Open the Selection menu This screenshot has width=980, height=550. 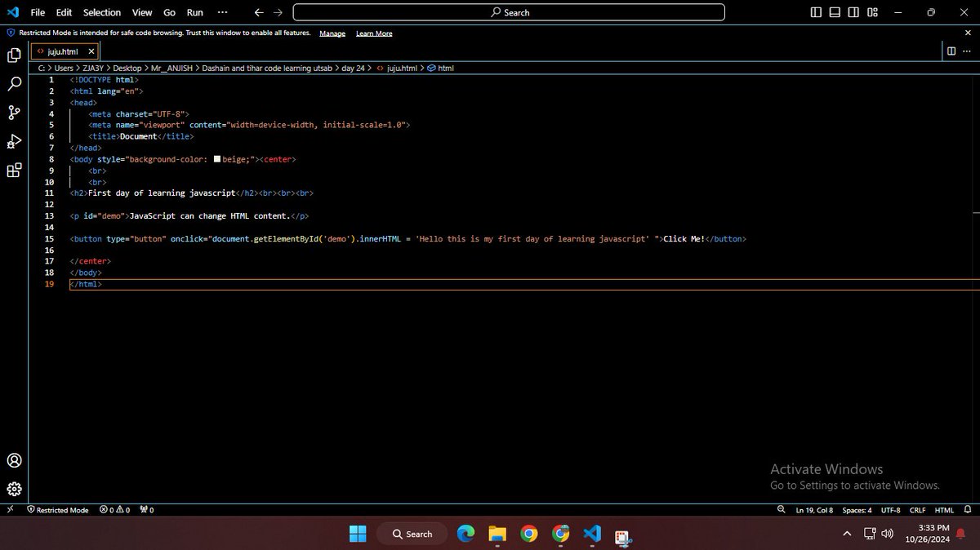tap(102, 12)
